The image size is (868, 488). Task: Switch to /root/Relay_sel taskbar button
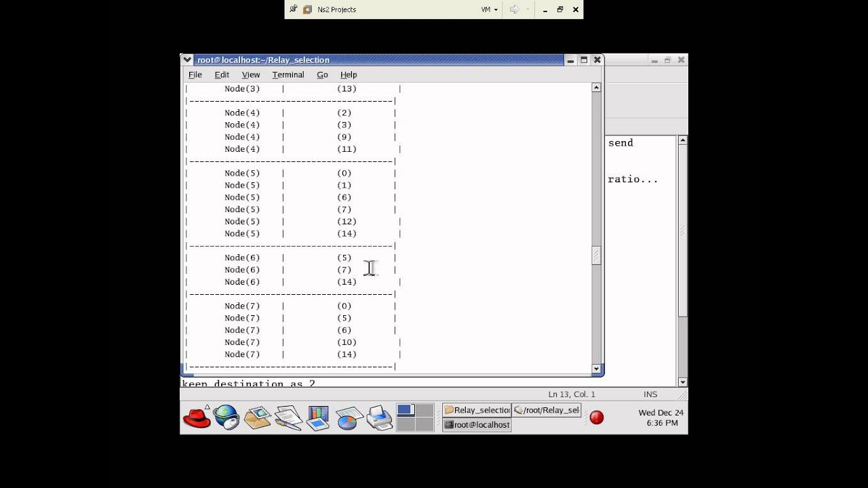point(547,410)
